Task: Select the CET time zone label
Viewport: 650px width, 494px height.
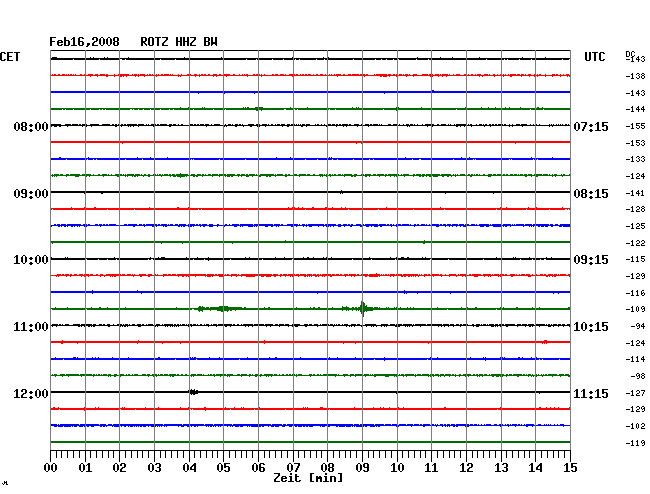Action: [x=10, y=57]
